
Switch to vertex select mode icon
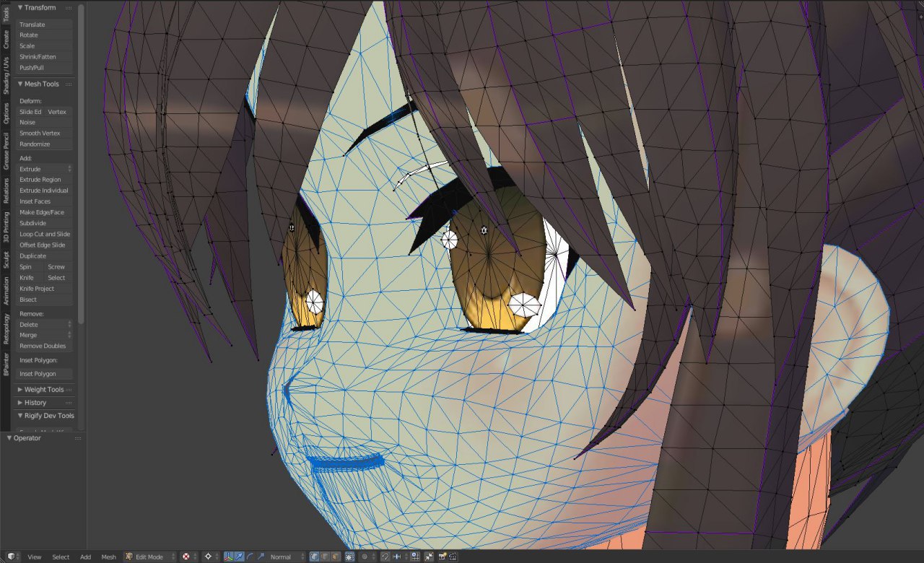pyautogui.click(x=314, y=557)
